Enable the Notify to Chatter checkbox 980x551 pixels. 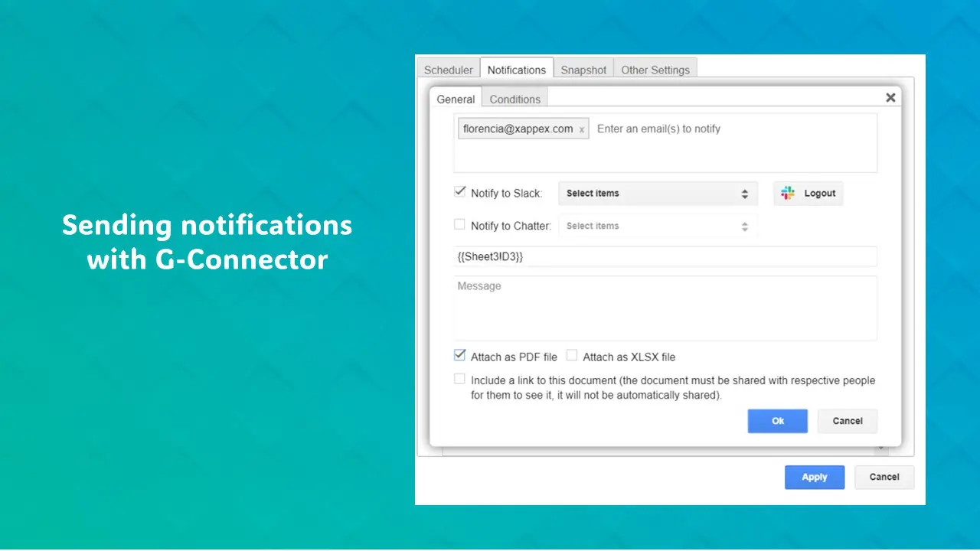coord(460,225)
